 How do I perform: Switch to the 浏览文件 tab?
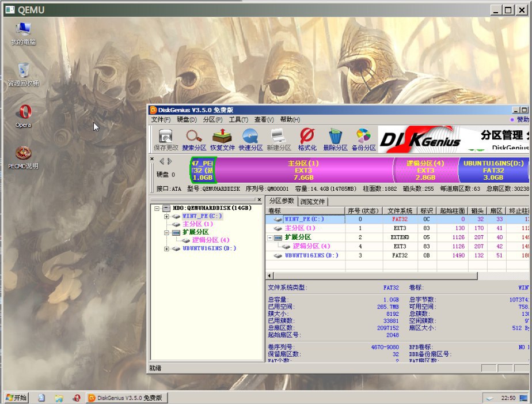[x=313, y=201]
